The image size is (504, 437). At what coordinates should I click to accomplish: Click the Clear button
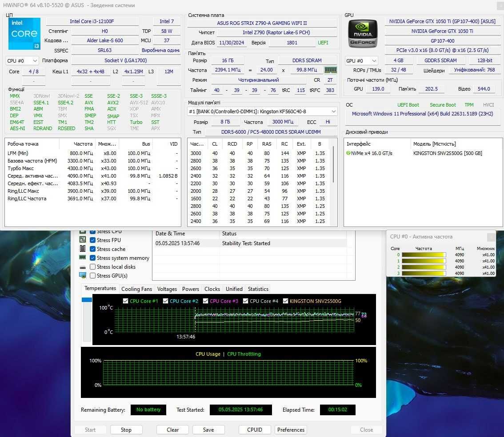[x=172, y=429]
